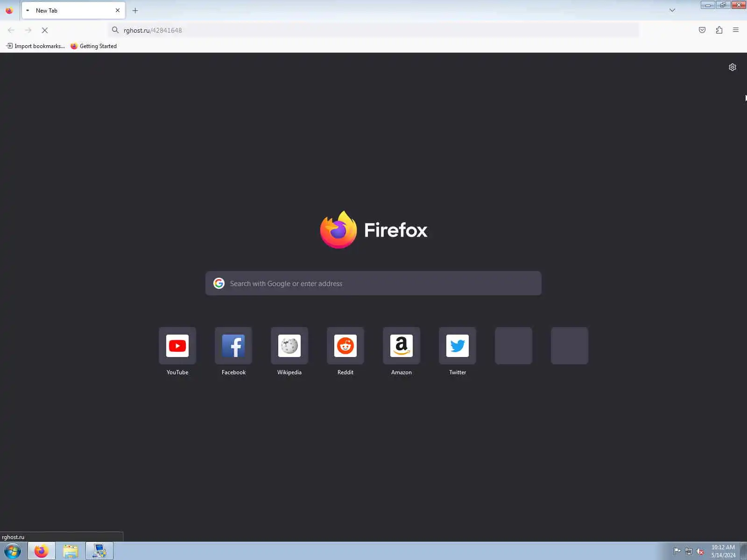Open the YouTube shortcut tile

[x=177, y=346]
